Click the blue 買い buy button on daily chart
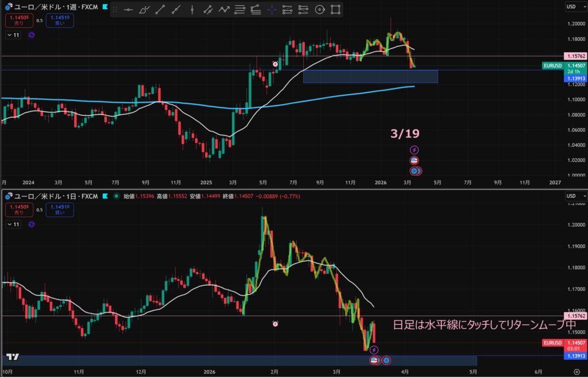588x377 pixels. click(x=60, y=209)
